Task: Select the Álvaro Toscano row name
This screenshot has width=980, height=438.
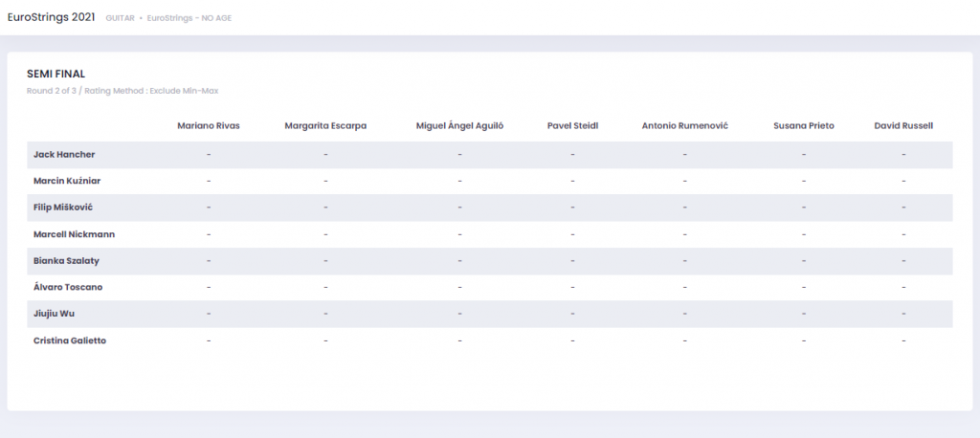Action: [x=68, y=287]
